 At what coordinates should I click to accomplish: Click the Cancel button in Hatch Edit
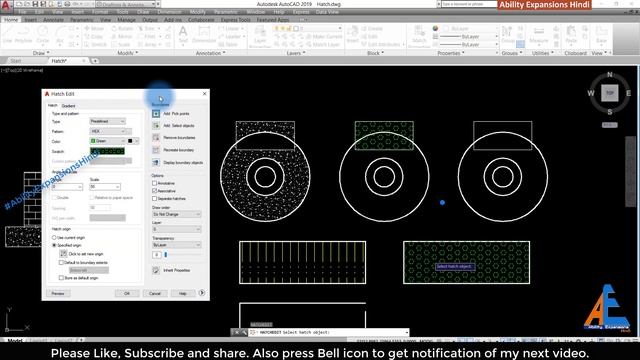(x=155, y=293)
